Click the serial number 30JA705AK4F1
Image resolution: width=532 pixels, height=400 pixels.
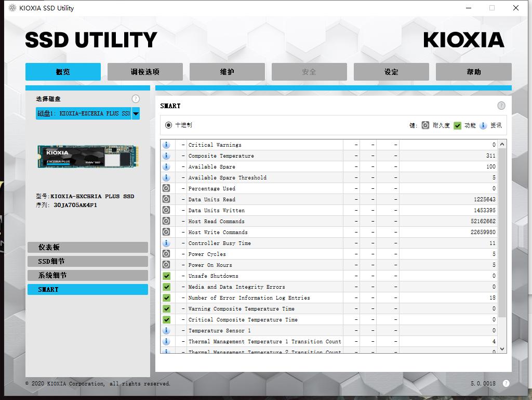(75, 205)
